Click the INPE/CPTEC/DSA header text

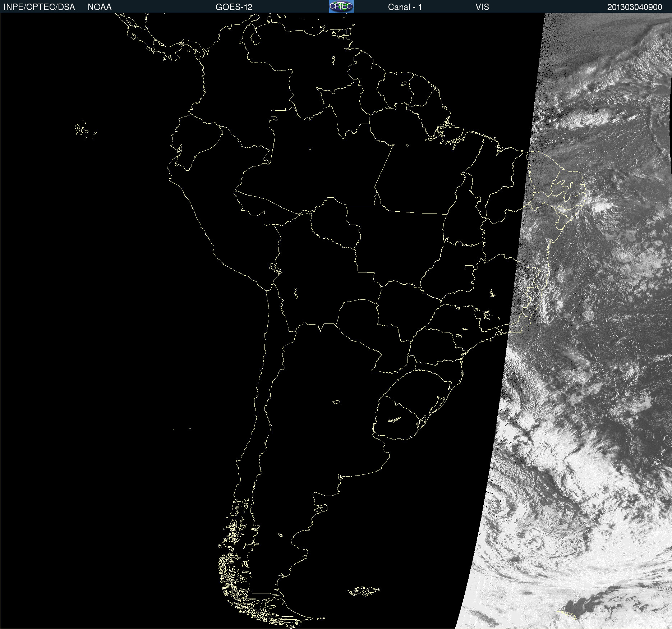pyautogui.click(x=39, y=7)
